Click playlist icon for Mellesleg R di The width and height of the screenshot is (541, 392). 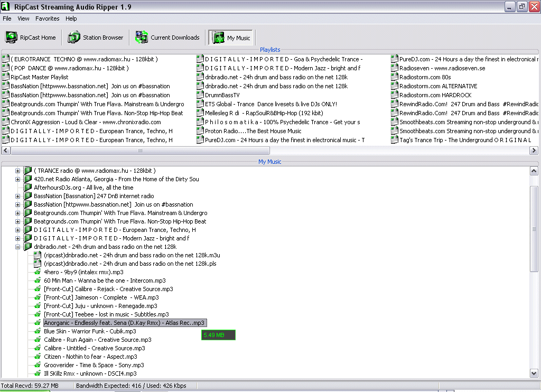point(200,113)
